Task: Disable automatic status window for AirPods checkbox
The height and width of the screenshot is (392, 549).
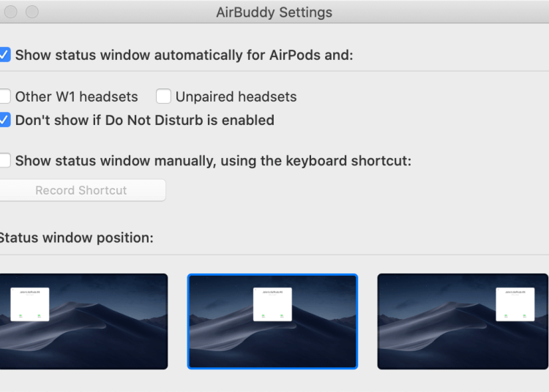Action: pyautogui.click(x=4, y=55)
